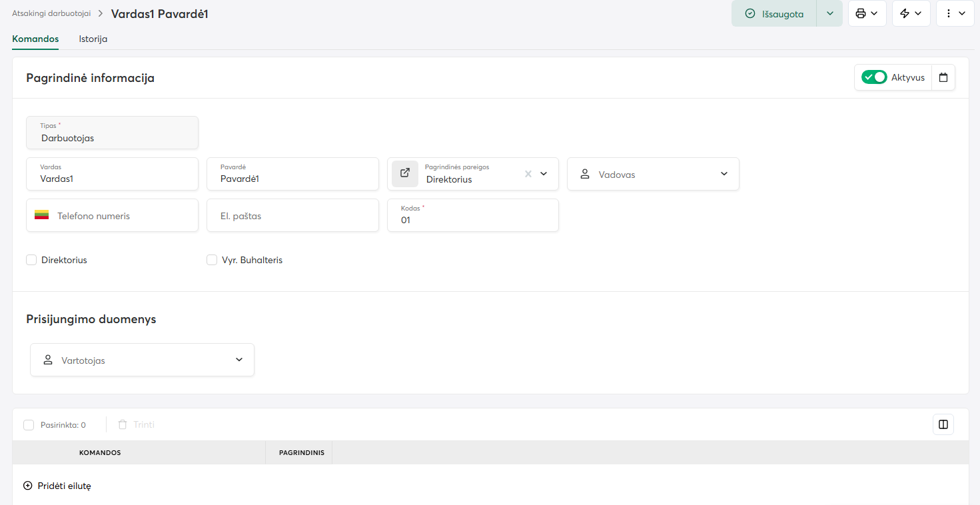Check the Vyr. Buhalteris checkbox
980x505 pixels.
[212, 260]
